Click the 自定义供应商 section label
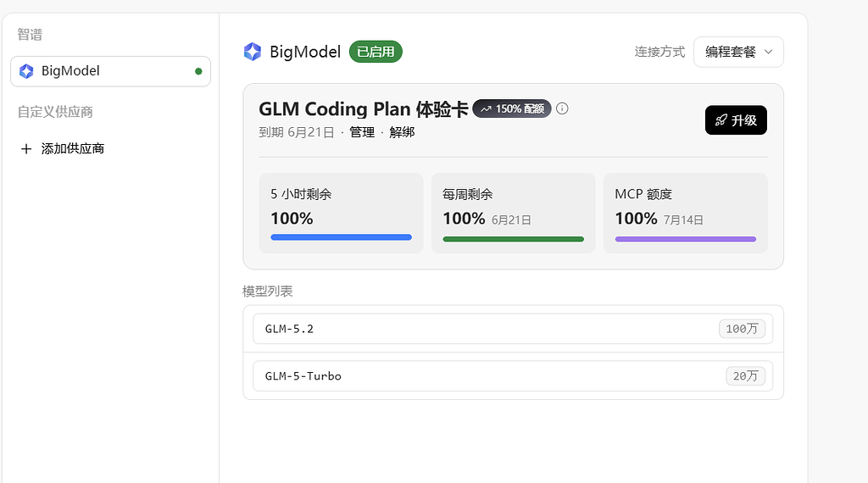This screenshot has height=483, width=868. coord(55,112)
